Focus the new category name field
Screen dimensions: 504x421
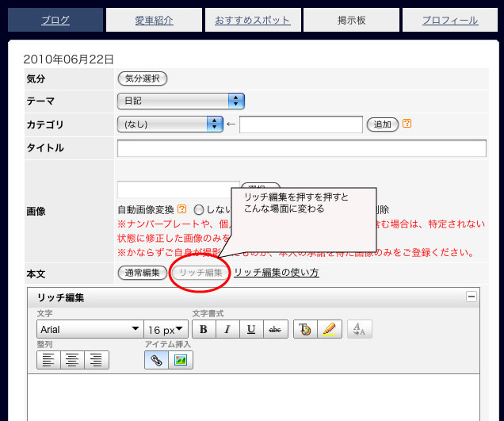tap(301, 124)
